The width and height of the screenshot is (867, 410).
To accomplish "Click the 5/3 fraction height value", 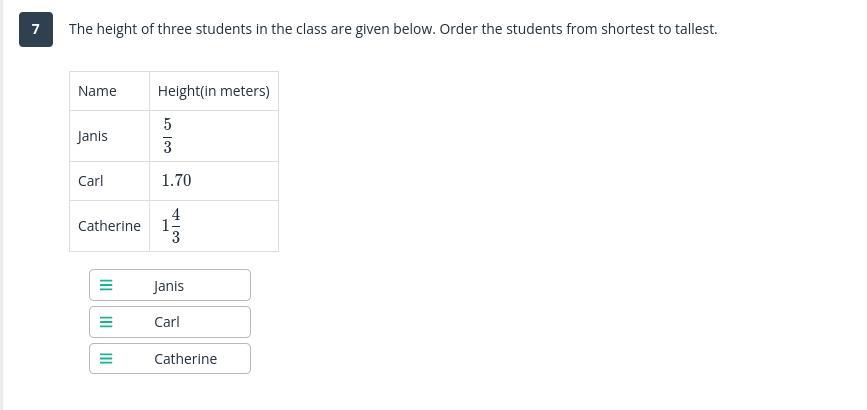I will (167, 136).
